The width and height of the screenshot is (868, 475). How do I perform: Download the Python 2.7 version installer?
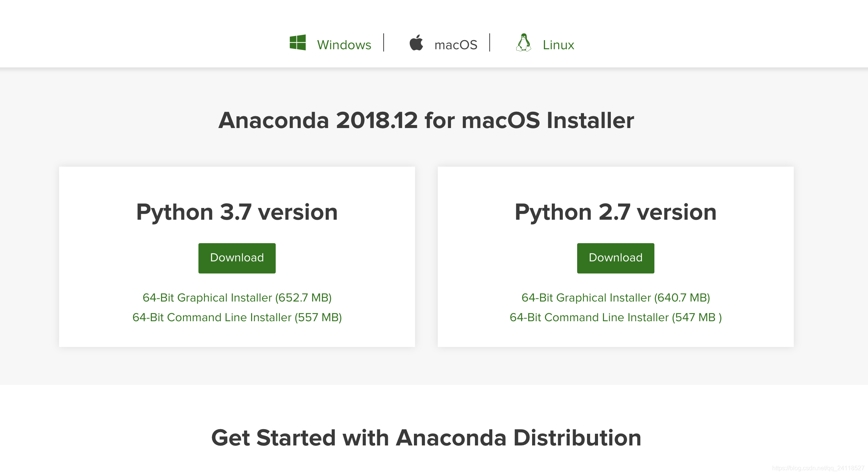[x=616, y=258]
